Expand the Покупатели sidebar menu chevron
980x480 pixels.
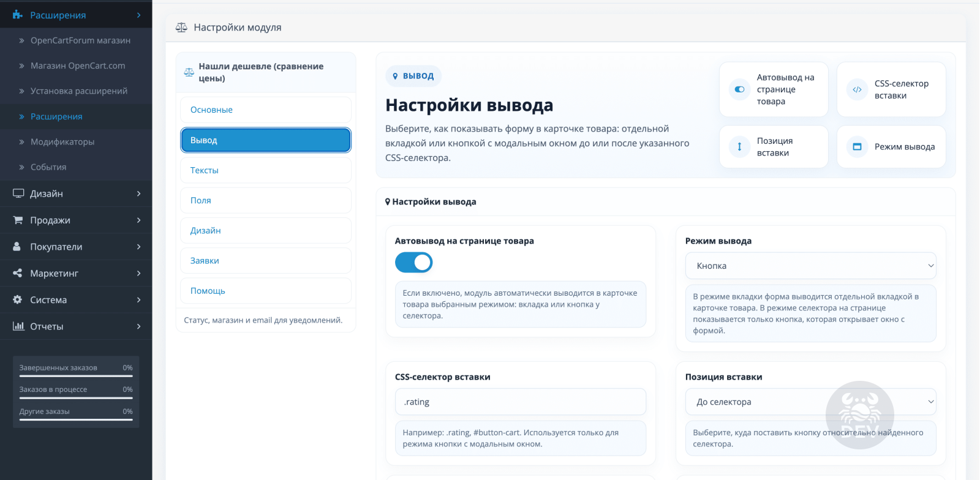tap(138, 247)
